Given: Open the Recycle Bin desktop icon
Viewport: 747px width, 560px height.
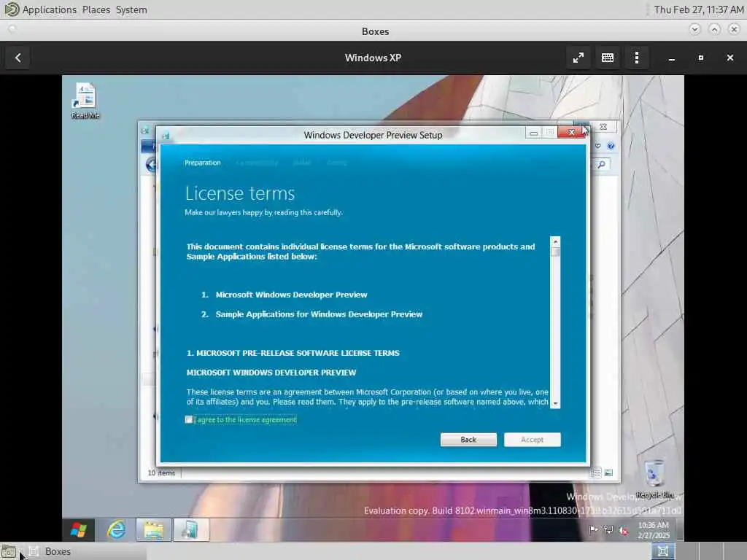Looking at the screenshot, I should (x=654, y=479).
